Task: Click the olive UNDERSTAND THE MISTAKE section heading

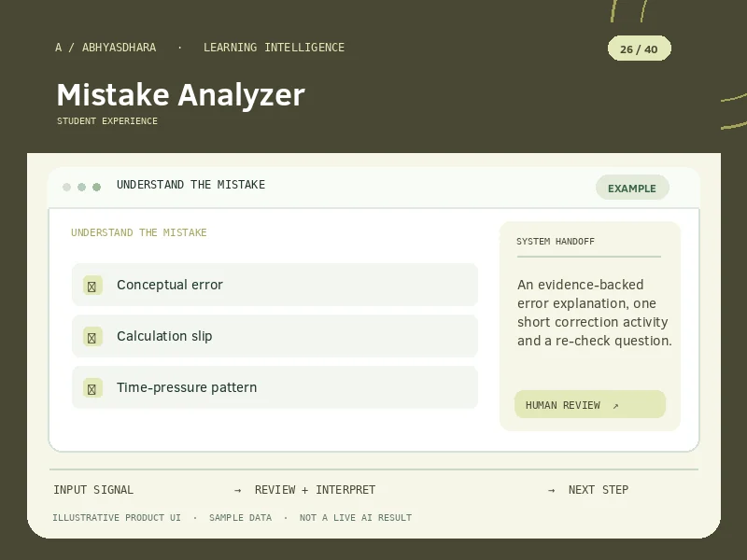Action: click(x=138, y=232)
